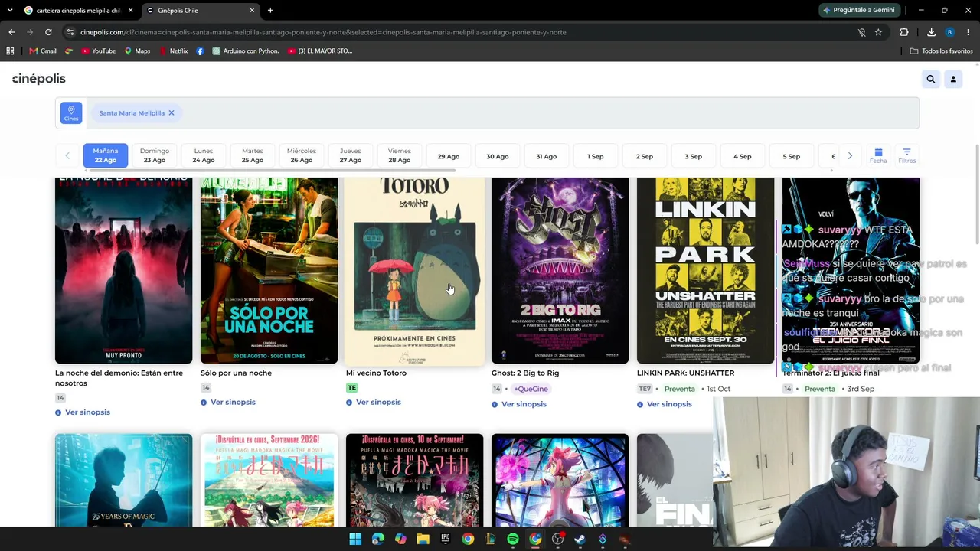This screenshot has height=551, width=980.
Task: Open the user account icon
Action: pyautogui.click(x=953, y=79)
